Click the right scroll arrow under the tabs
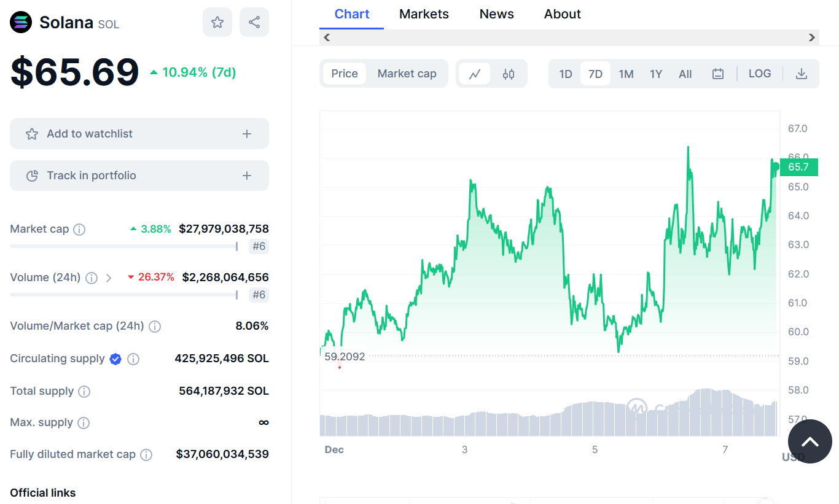 coord(812,37)
